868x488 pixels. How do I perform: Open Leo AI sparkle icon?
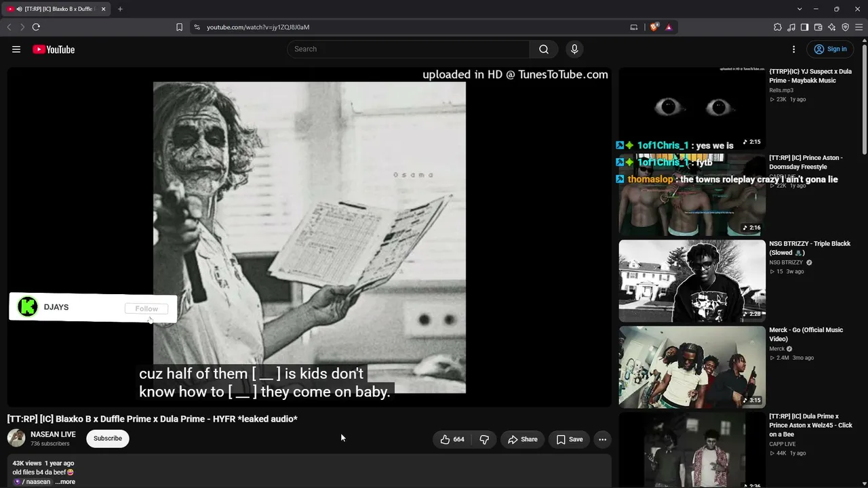[831, 27]
